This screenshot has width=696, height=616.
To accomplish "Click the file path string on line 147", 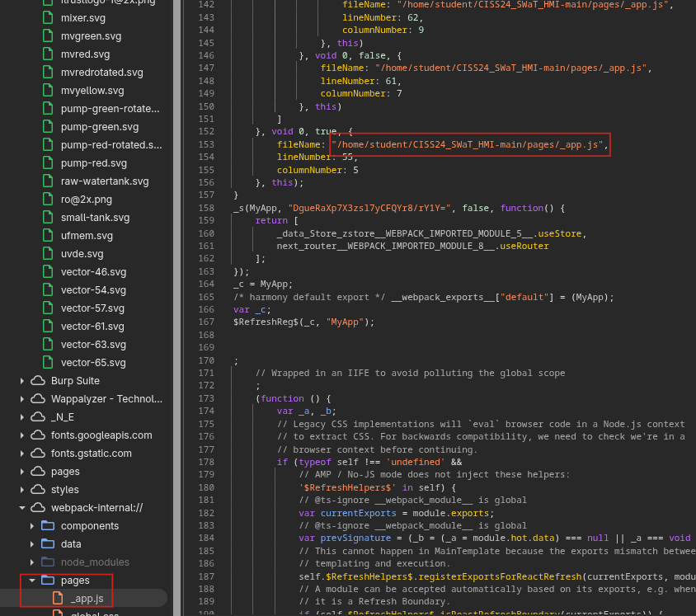I will 511,68.
